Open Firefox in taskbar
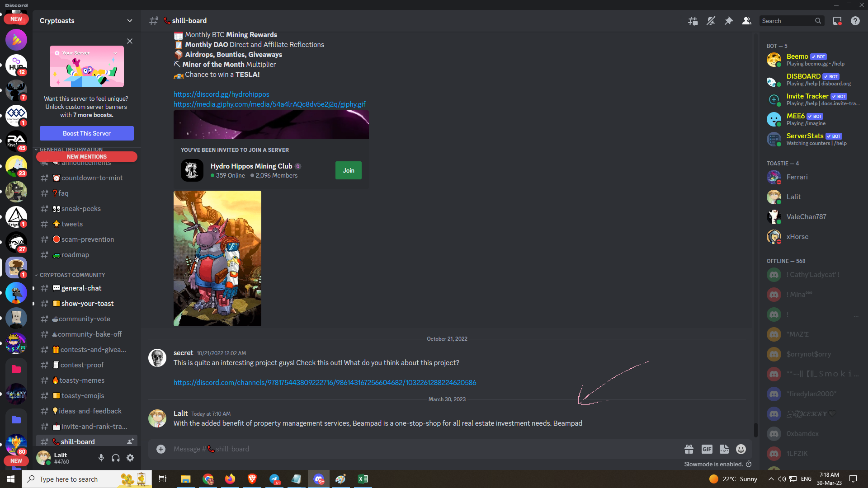Viewport: 868px width, 488px height. (x=230, y=479)
